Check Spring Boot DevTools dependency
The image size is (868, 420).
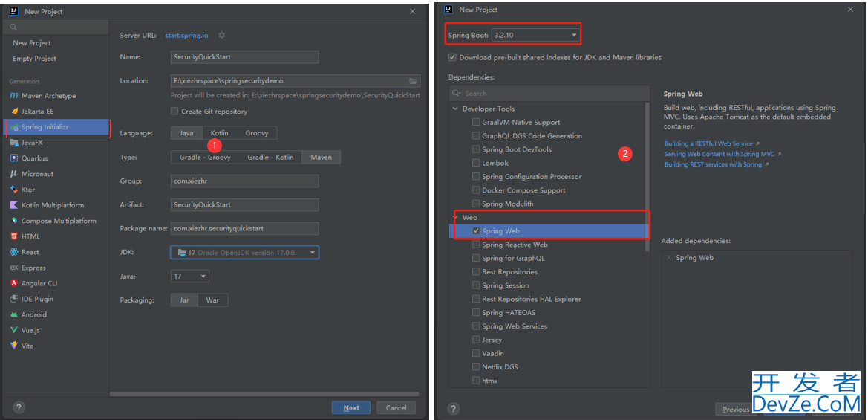pyautogui.click(x=476, y=149)
